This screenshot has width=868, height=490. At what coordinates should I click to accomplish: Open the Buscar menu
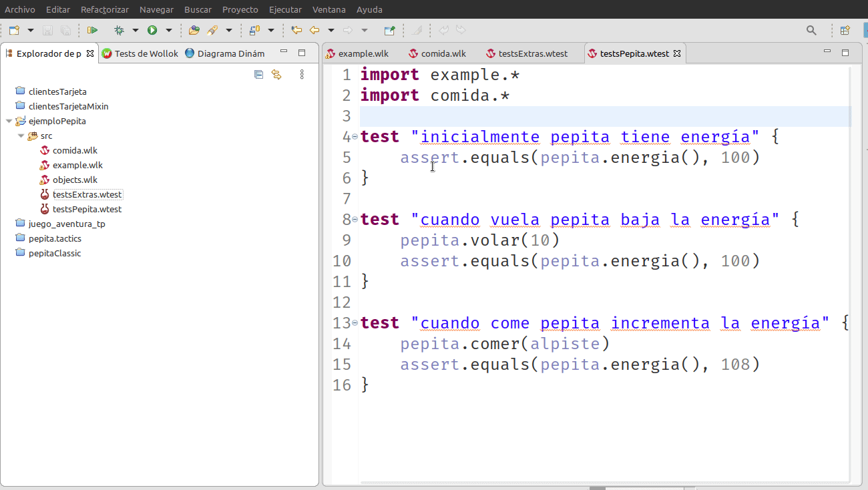(198, 9)
